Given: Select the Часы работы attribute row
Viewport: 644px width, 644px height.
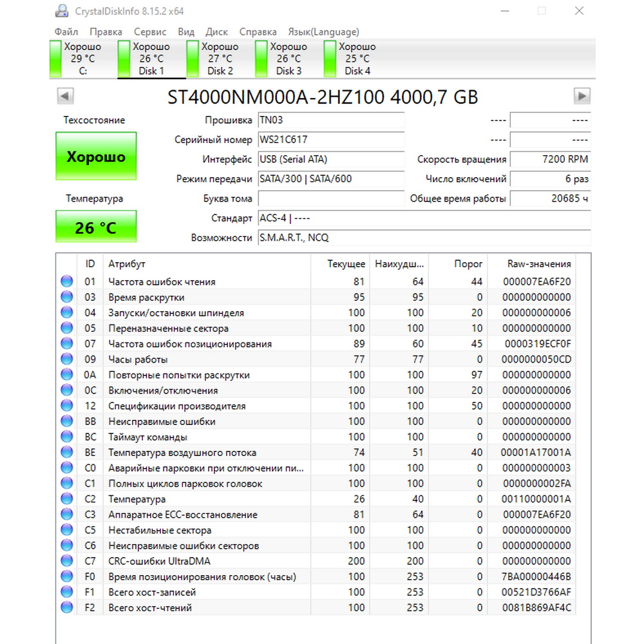Looking at the screenshot, I should [316, 359].
